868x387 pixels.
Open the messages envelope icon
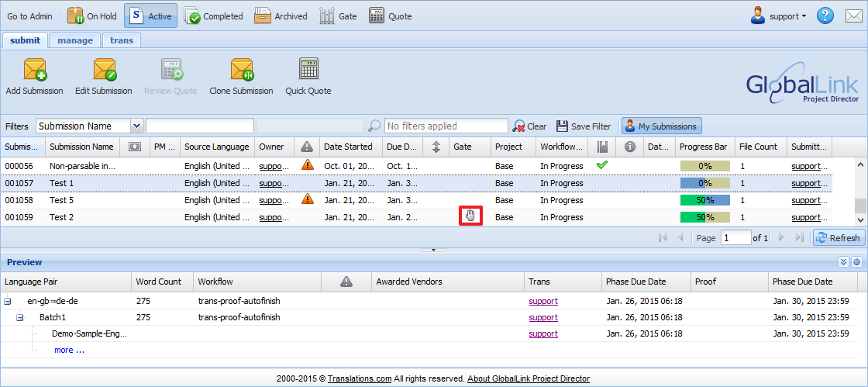[x=853, y=16]
